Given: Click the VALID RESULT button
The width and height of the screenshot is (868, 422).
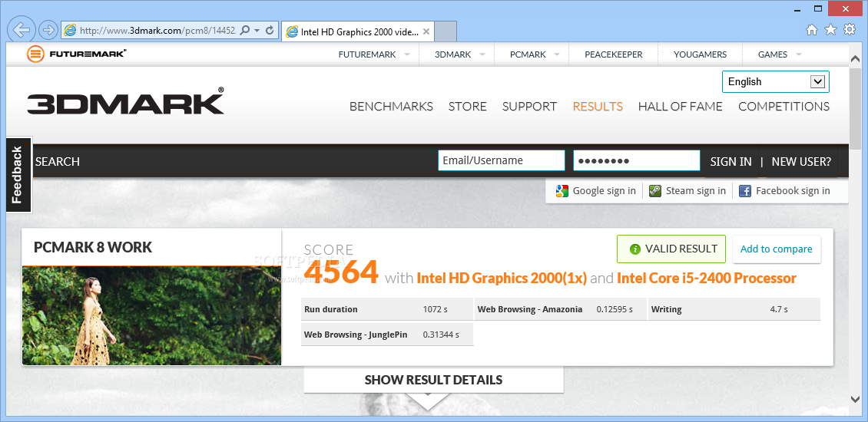Looking at the screenshot, I should pos(671,249).
